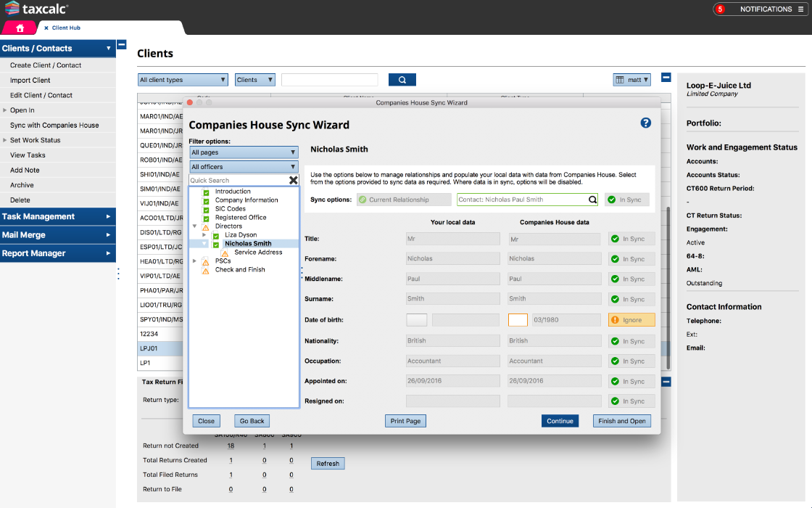
Task: Open the All pages filter dropdown
Action: click(244, 152)
